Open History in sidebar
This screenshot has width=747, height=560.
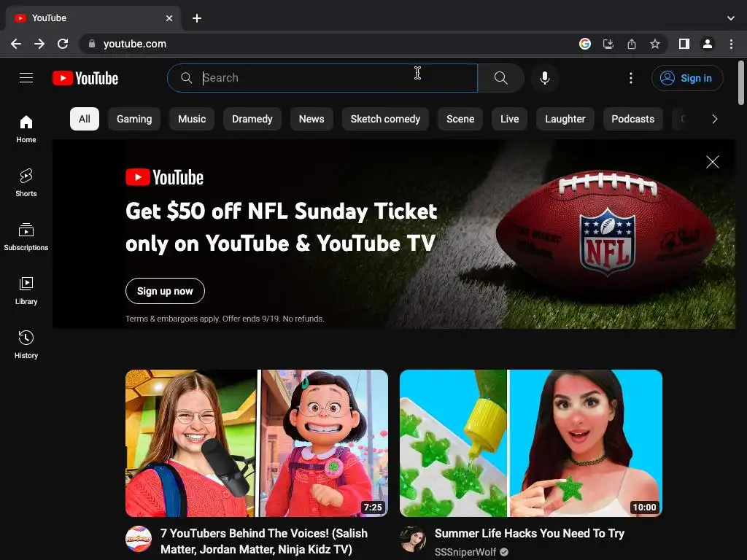tap(26, 344)
